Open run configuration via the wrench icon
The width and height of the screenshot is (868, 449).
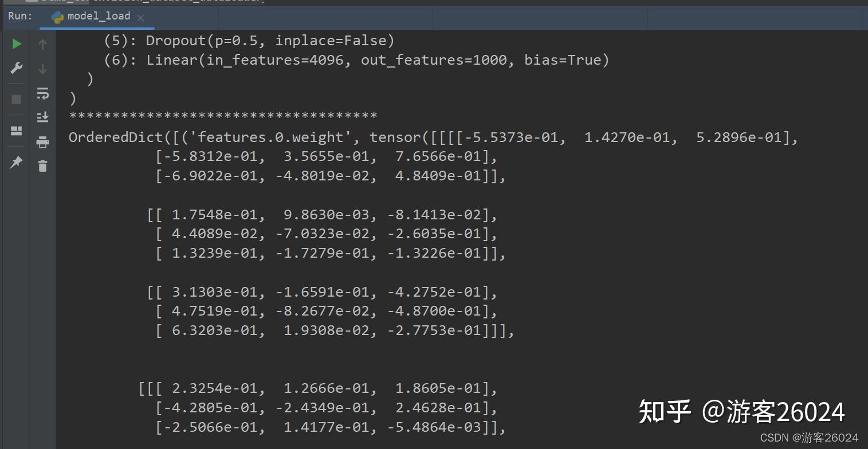coord(17,68)
